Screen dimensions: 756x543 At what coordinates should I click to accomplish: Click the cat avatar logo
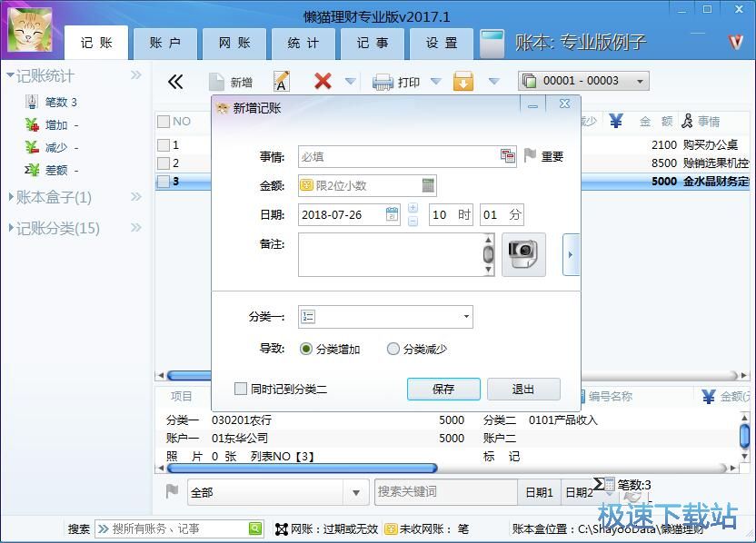coord(30,30)
